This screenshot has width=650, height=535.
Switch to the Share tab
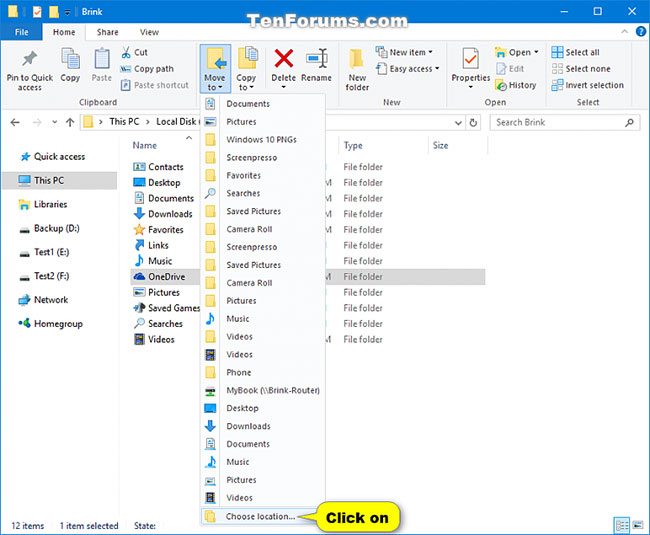[107, 32]
